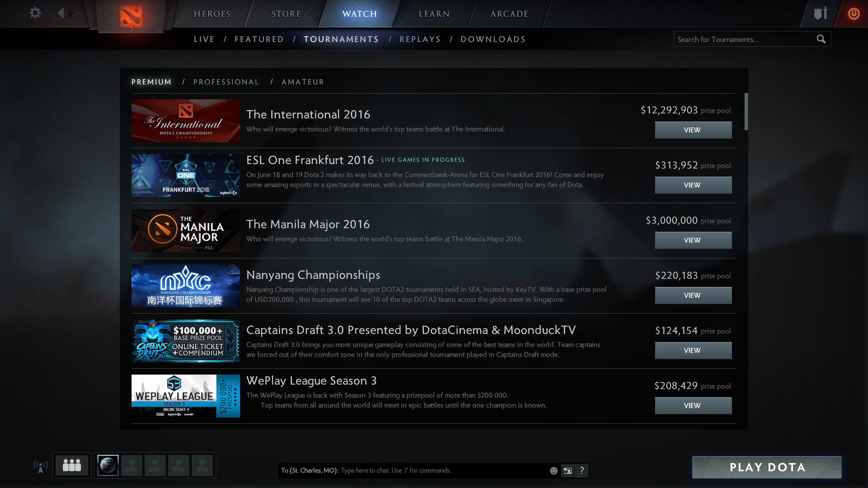Open the Heroes top menu
This screenshot has width=868, height=488.
[x=212, y=14]
